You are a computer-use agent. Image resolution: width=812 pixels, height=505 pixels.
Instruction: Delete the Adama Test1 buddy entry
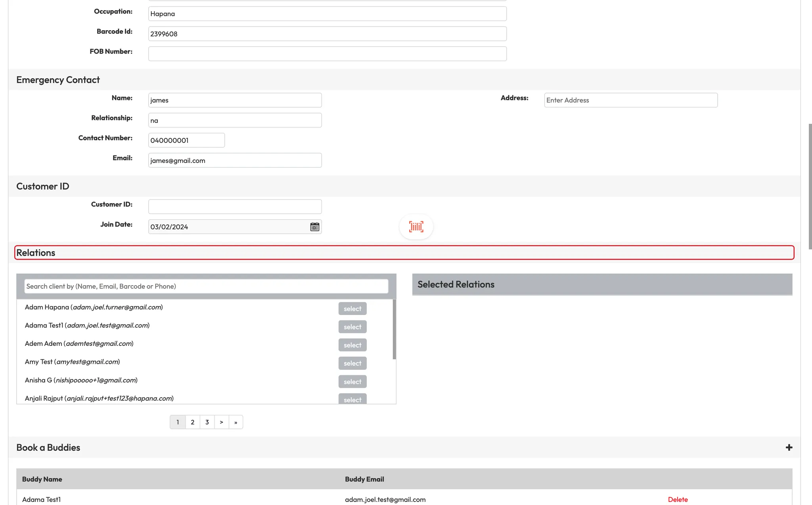pos(678,499)
